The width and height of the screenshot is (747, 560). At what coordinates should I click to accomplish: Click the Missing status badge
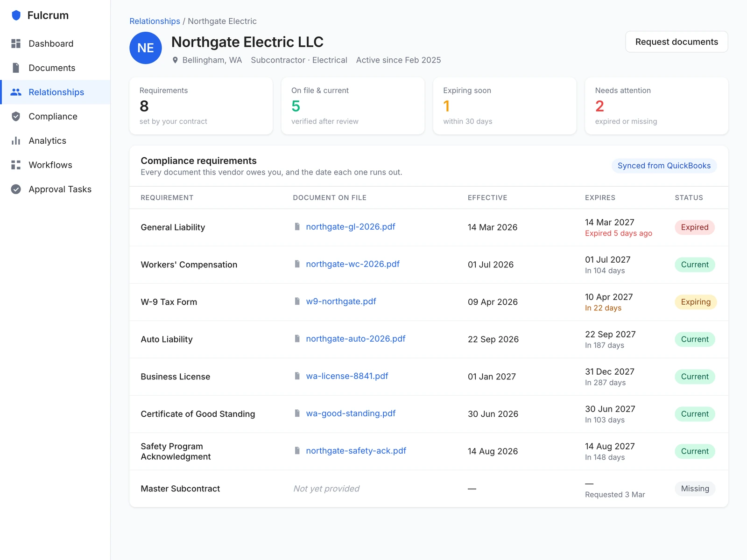click(x=695, y=489)
